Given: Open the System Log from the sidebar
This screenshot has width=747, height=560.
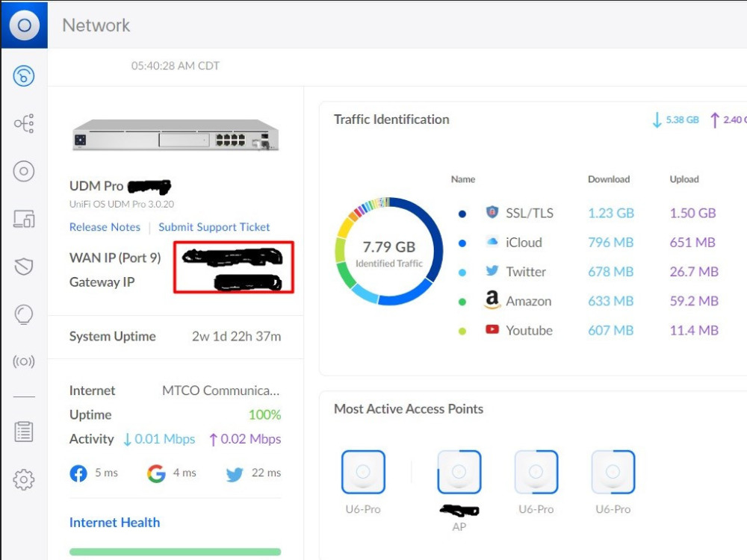Looking at the screenshot, I should (x=23, y=431).
